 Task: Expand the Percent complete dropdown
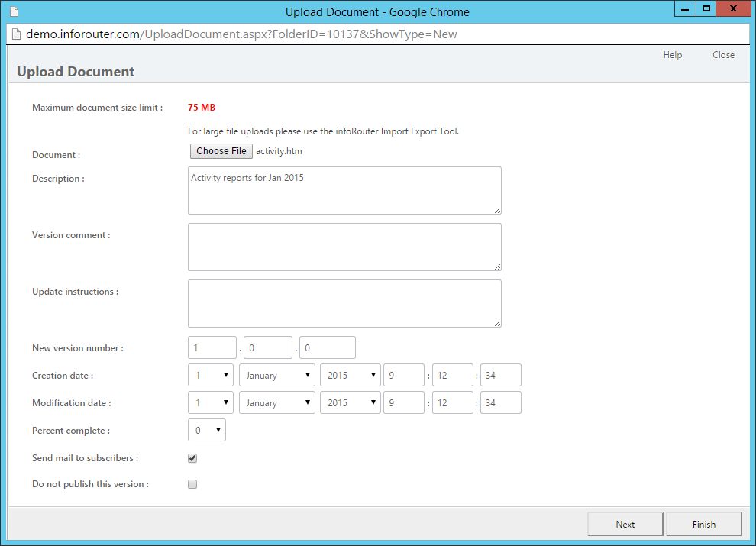tap(207, 430)
